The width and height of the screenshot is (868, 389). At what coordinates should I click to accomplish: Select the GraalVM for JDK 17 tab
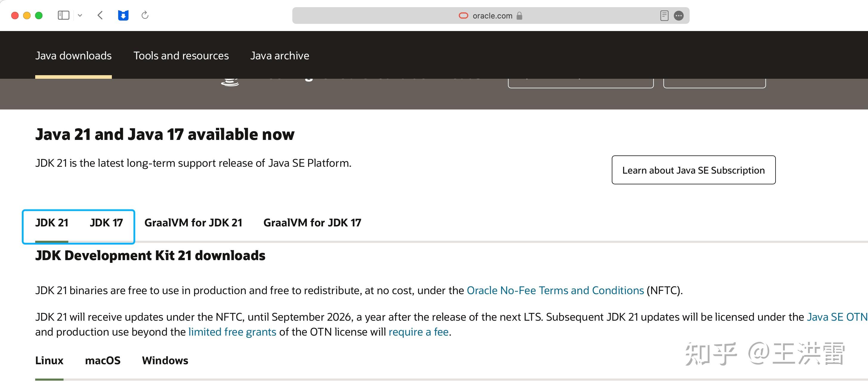coord(312,223)
